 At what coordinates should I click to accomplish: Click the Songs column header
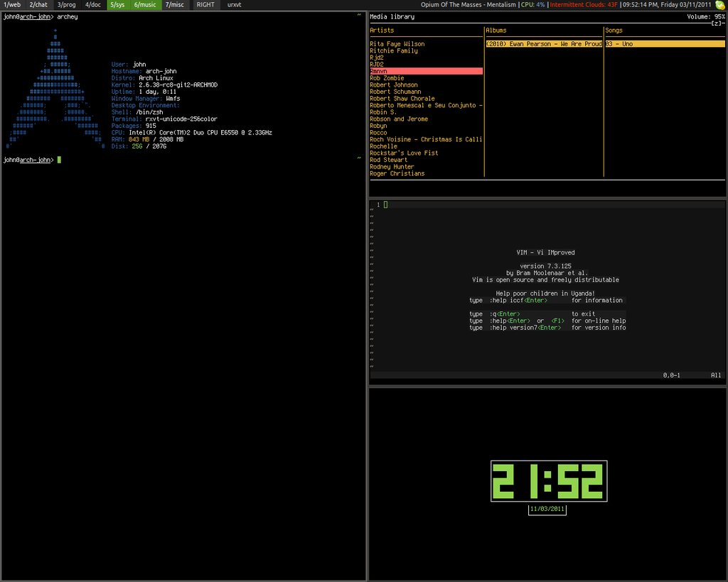click(614, 30)
